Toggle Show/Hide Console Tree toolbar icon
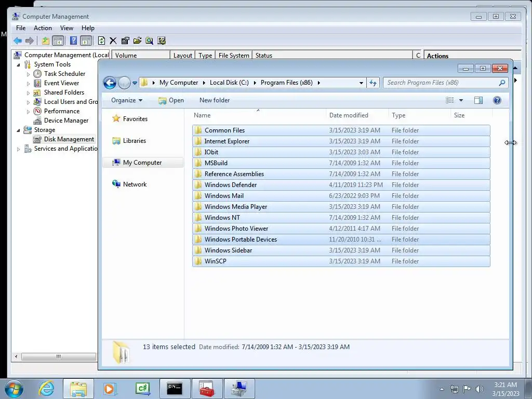 [x=58, y=41]
